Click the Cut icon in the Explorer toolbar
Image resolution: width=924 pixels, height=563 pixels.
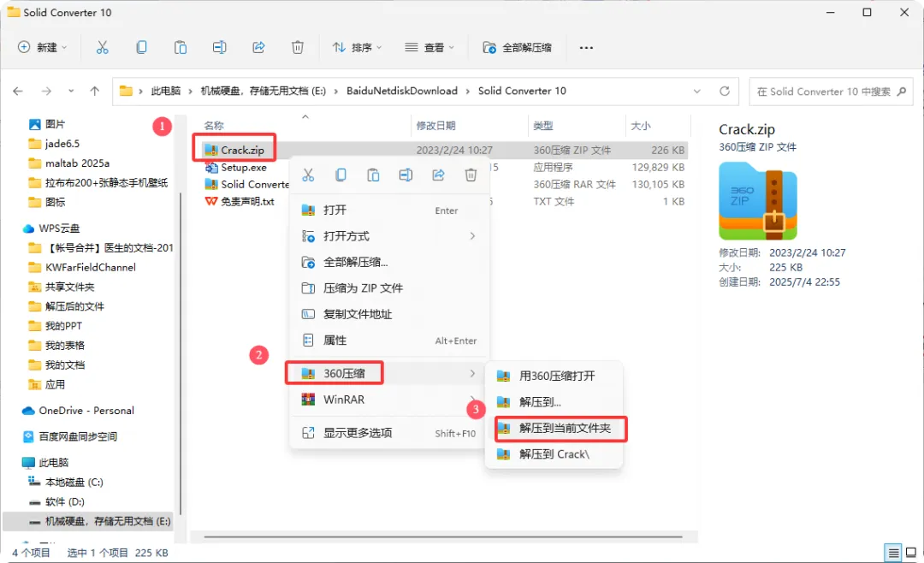click(103, 48)
